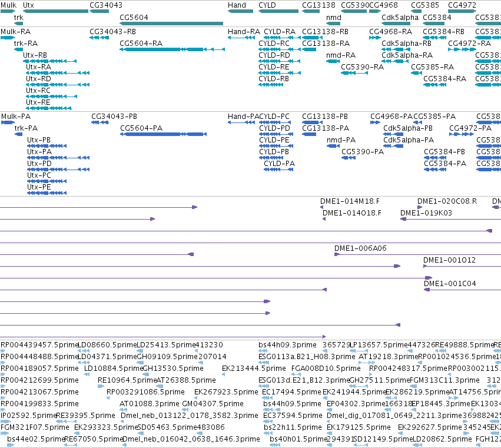501x448 pixels.
Task: Select the Hand gene bar
Action: tap(240, 11)
